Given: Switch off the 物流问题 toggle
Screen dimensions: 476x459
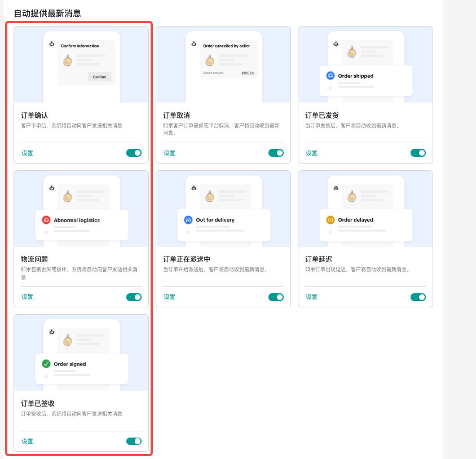Looking at the screenshot, I should [134, 297].
